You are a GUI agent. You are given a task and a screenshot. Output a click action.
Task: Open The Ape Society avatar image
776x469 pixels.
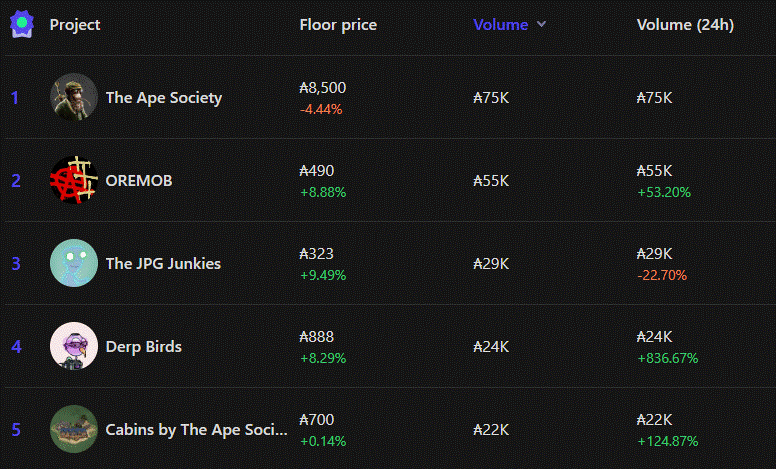point(74,97)
